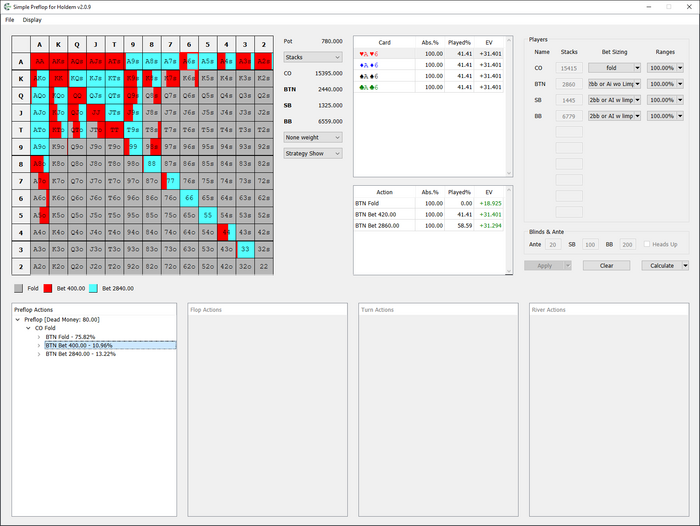Click the Calculate button

[x=662, y=266]
